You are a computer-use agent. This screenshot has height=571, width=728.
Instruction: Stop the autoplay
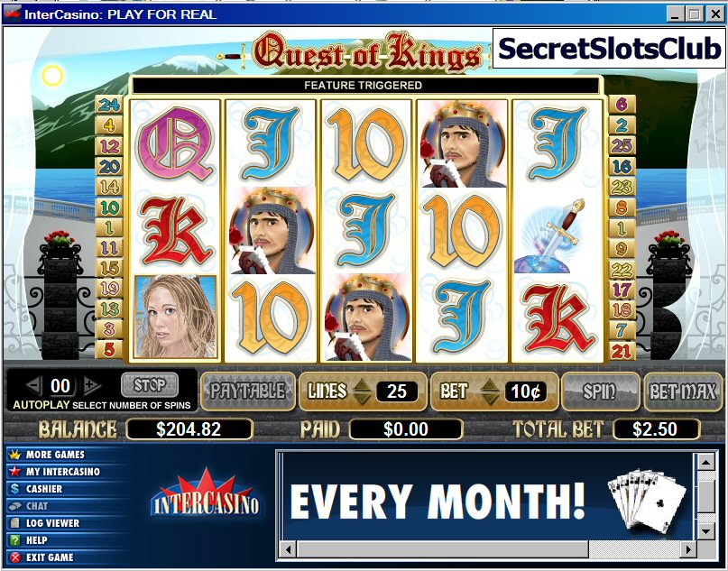point(150,385)
